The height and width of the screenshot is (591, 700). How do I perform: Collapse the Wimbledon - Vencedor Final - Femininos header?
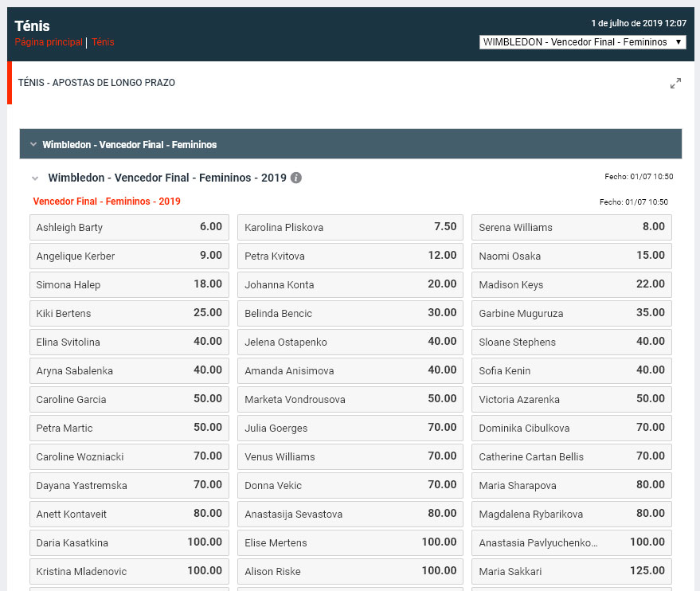point(350,144)
